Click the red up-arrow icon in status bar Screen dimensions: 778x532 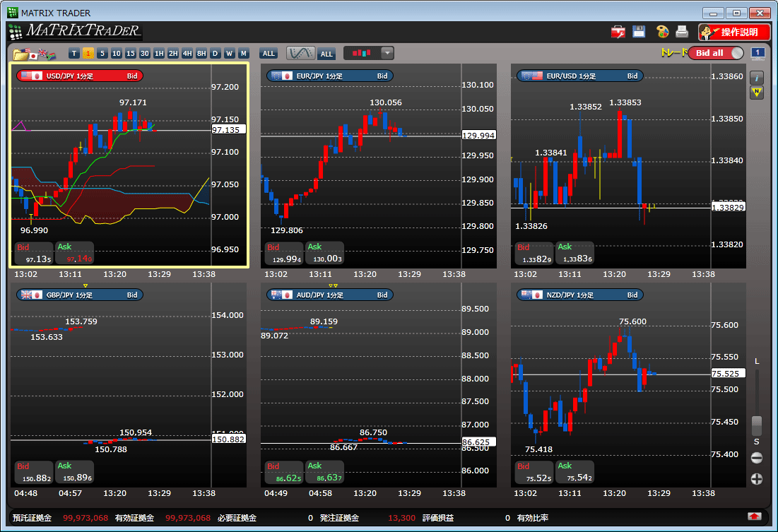click(x=754, y=517)
